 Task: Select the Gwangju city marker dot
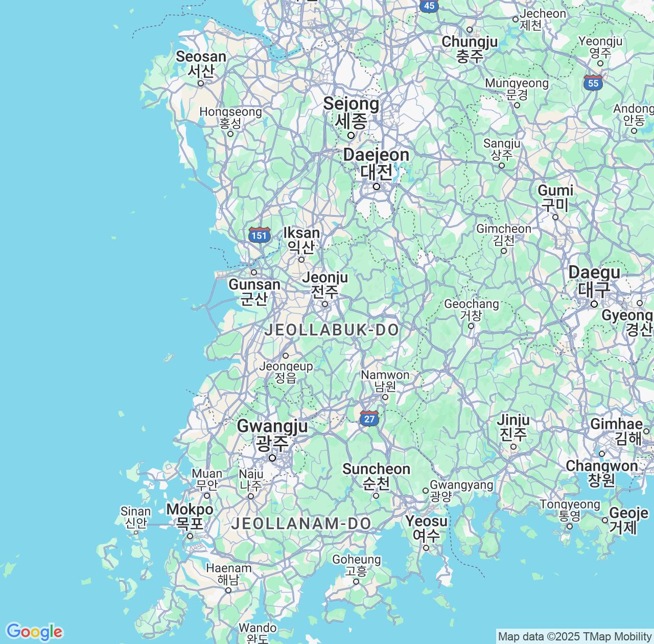click(x=272, y=458)
